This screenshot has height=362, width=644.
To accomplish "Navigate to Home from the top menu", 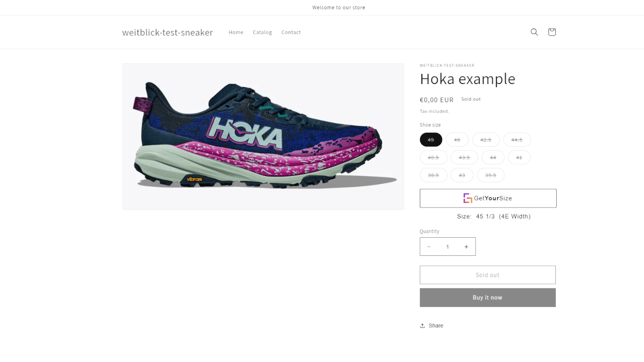I will pyautogui.click(x=236, y=32).
